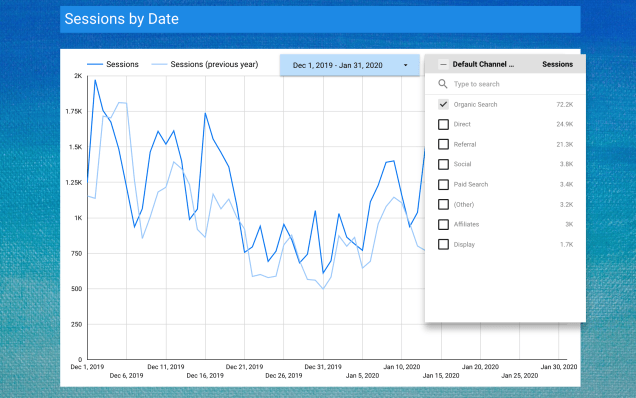This screenshot has width=636, height=398.
Task: Click the Type to search field
Action: point(505,84)
